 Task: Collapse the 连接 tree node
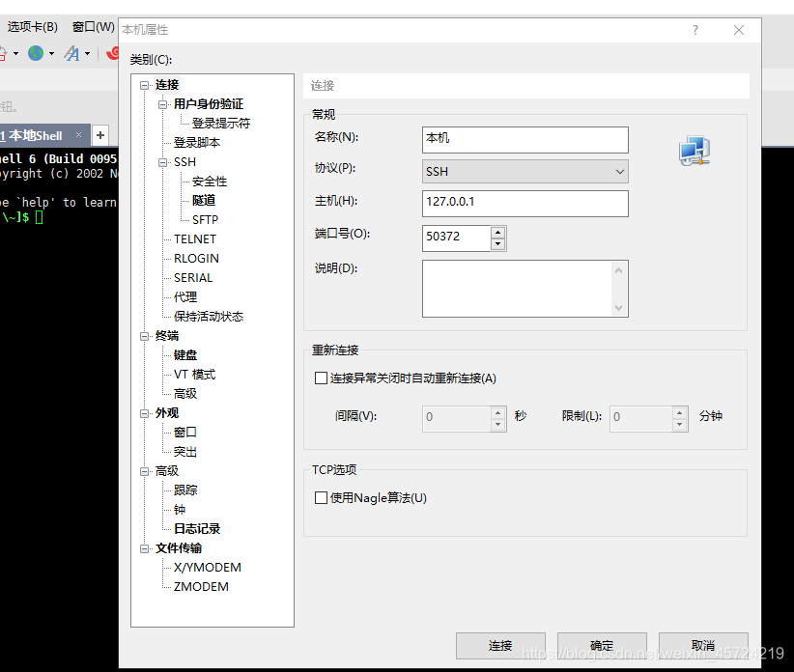pos(144,85)
